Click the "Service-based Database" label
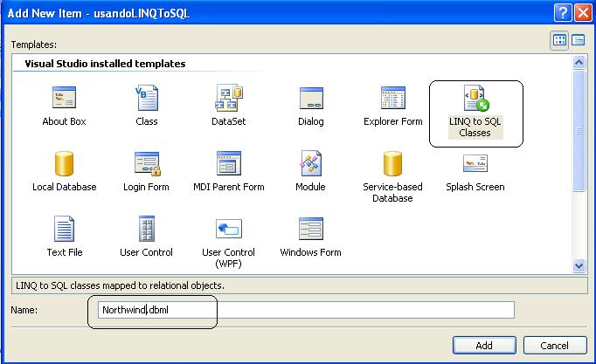Viewport: 596px width, 364px height. pyautogui.click(x=392, y=192)
